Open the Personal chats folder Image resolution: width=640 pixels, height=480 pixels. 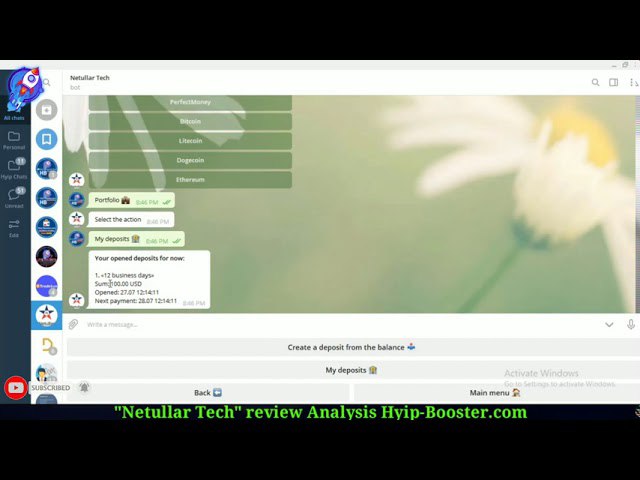click(14, 140)
